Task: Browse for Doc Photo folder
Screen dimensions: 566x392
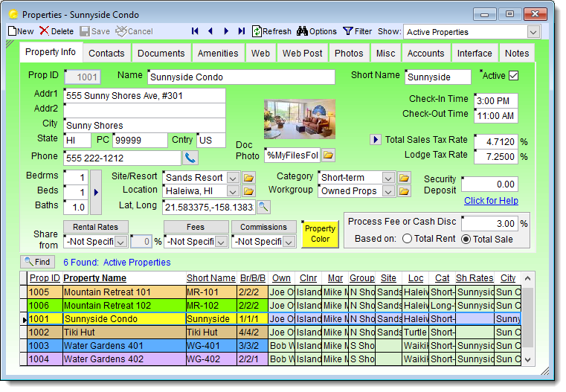Action: (x=328, y=155)
